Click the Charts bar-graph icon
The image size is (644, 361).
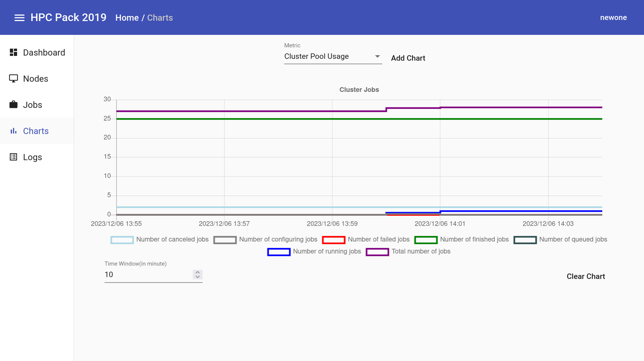(13, 131)
